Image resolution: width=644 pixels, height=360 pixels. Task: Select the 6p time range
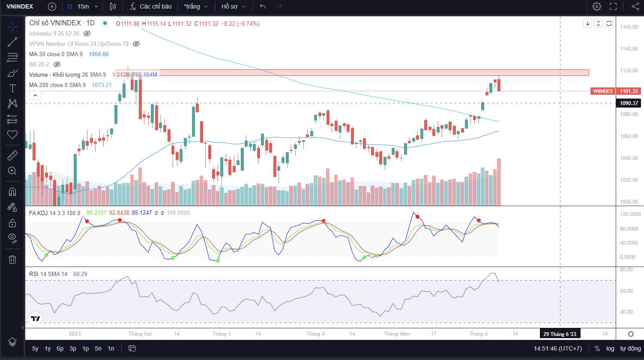tap(60, 348)
